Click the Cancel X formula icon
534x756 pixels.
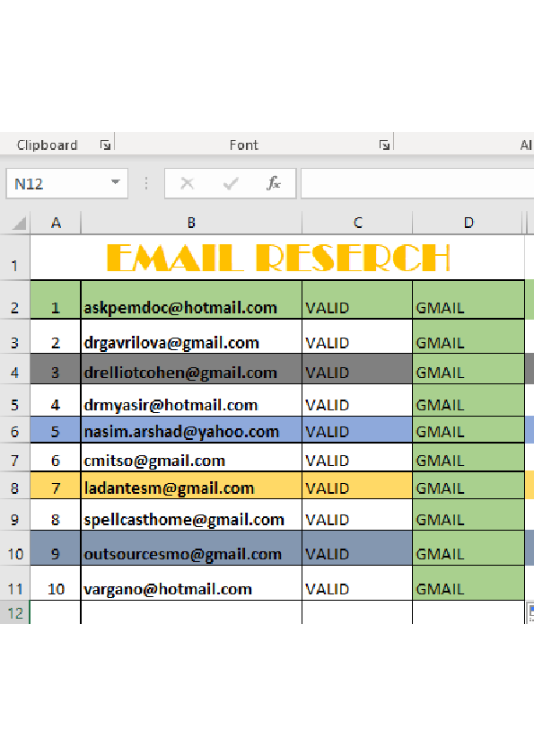click(187, 183)
